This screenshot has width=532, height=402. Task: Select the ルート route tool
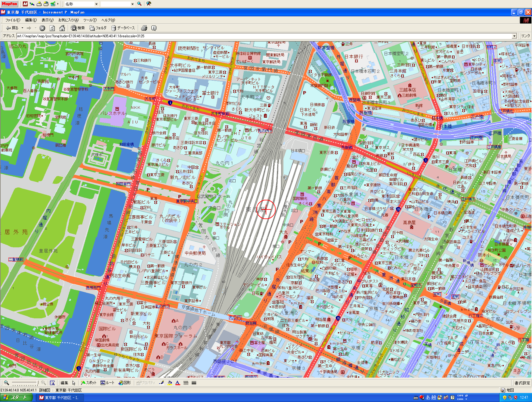coord(107,383)
